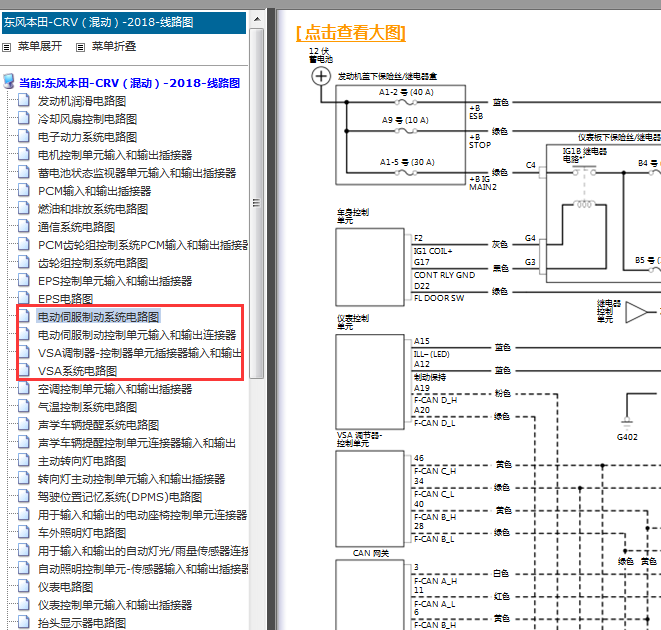Open 通信系统电路图

[x=76, y=227]
